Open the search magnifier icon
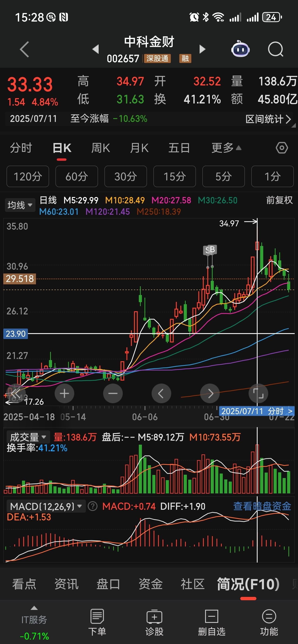The height and width of the screenshot is (644, 298). tap(276, 49)
